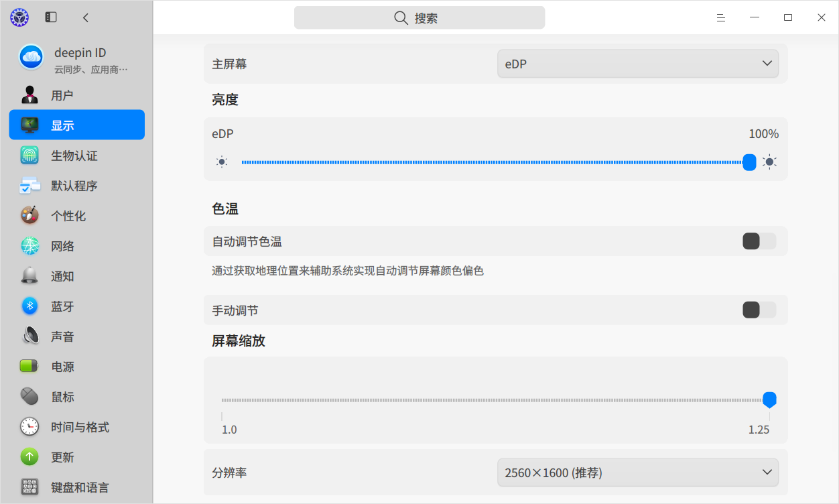Open the 主屏幕 eDP dropdown
Viewport: 839px width, 504px height.
point(638,64)
